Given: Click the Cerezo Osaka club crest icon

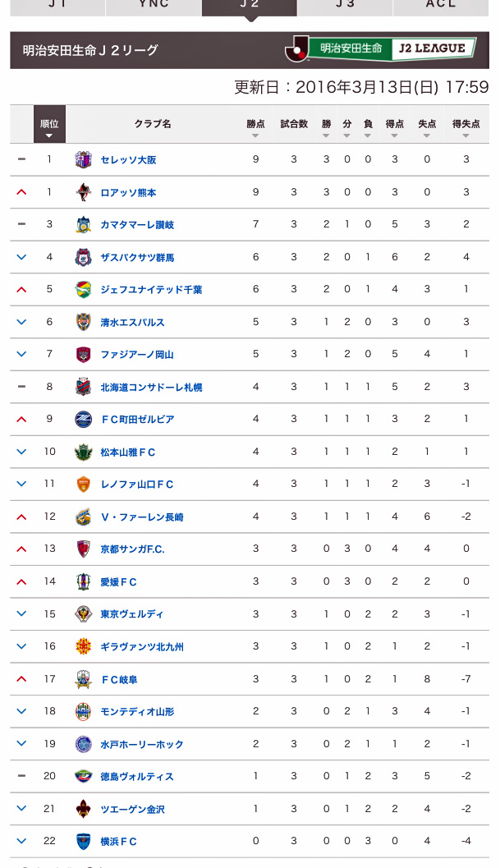Looking at the screenshot, I should [x=83, y=159].
